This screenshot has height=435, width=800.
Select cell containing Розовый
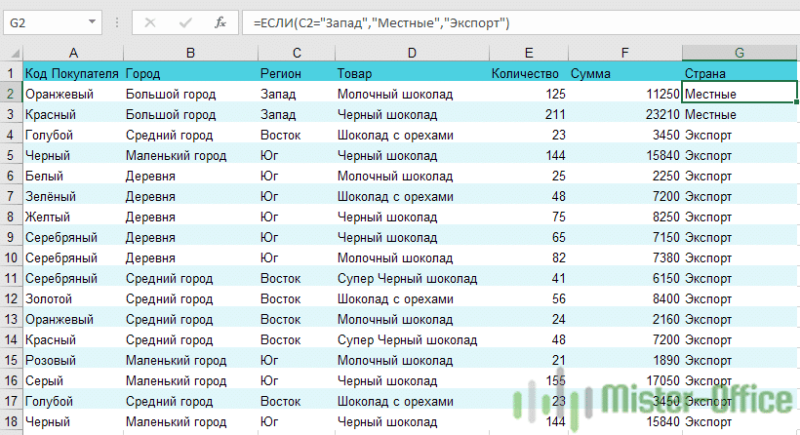pyautogui.click(x=73, y=361)
